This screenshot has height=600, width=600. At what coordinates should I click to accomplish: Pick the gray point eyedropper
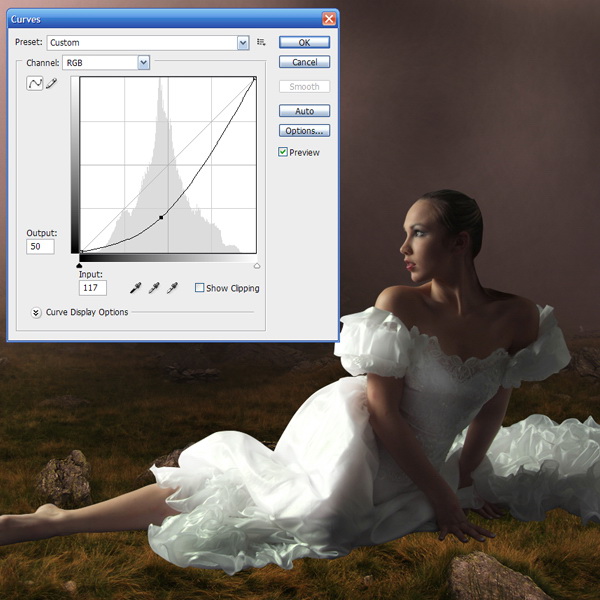[x=154, y=288]
